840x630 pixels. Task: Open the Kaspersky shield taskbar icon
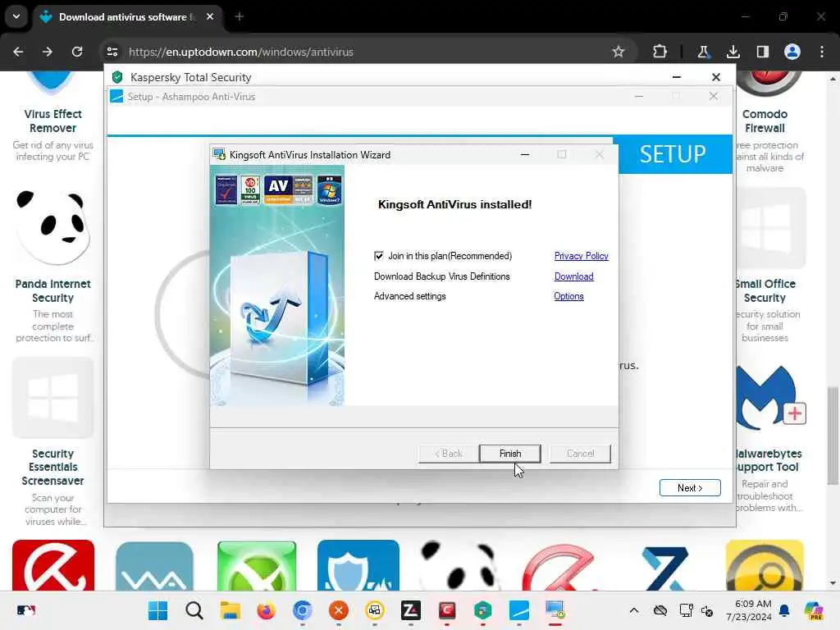point(482,610)
